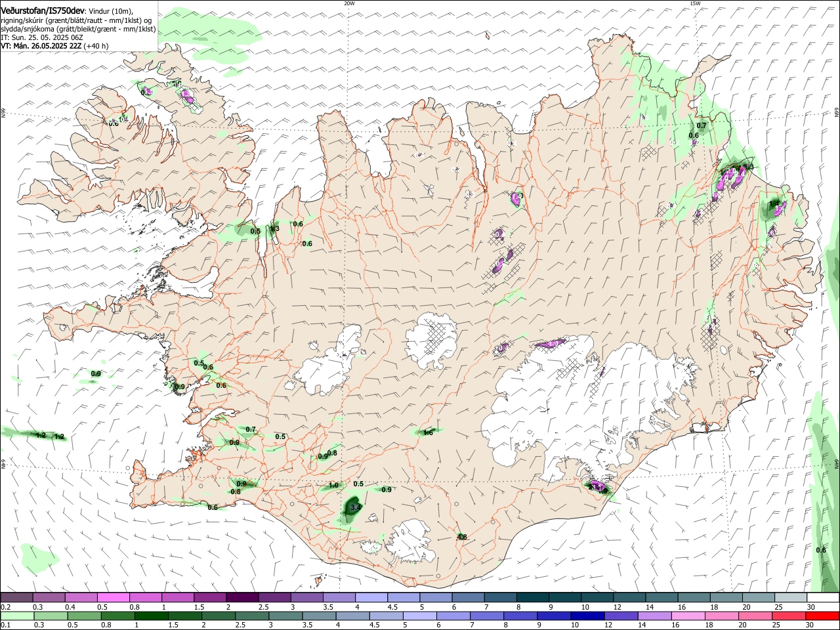
Task: Select the medium green 0.5 swatch in lower legend
Action: [85, 616]
